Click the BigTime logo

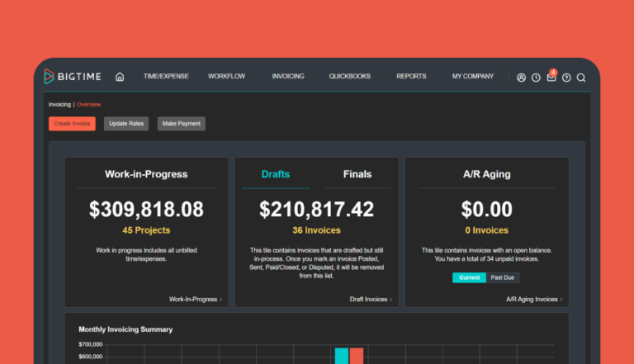(x=72, y=77)
